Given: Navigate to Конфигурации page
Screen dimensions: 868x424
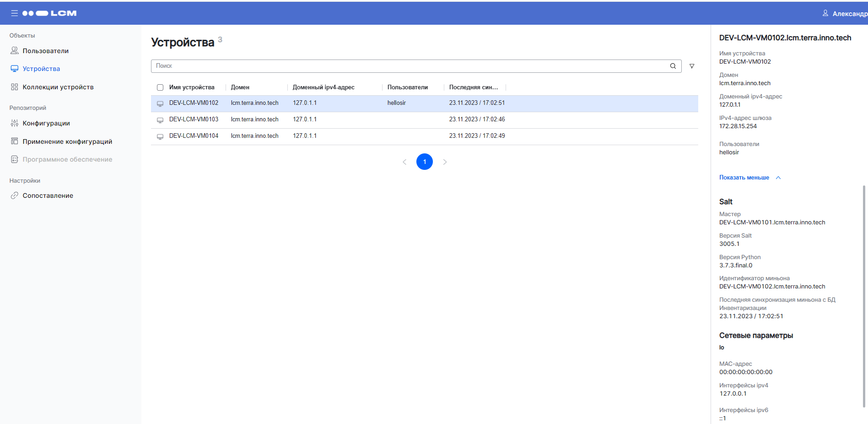Looking at the screenshot, I should tap(46, 123).
